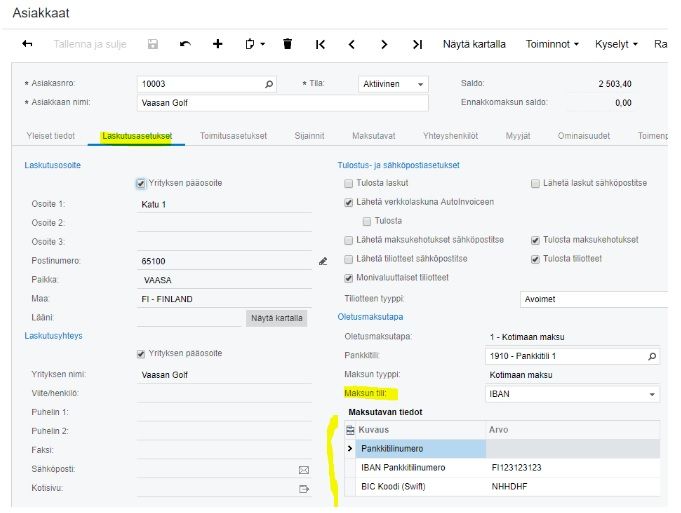Click the envelope icon in Sähköposti field
Screen dimensions: 681x513
tap(304, 470)
